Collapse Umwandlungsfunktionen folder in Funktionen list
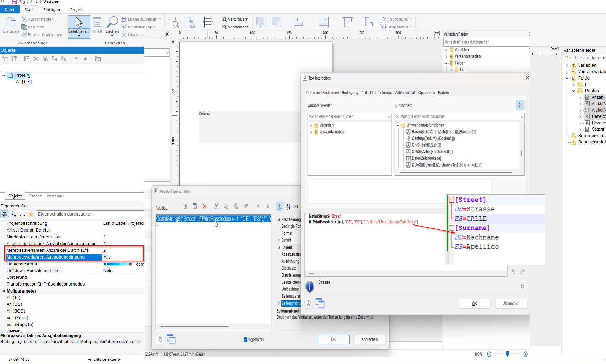606x364 pixels. tap(398, 125)
